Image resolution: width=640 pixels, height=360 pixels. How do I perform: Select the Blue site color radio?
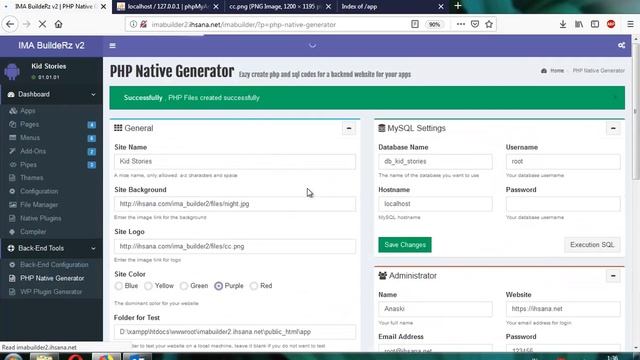click(x=118, y=286)
